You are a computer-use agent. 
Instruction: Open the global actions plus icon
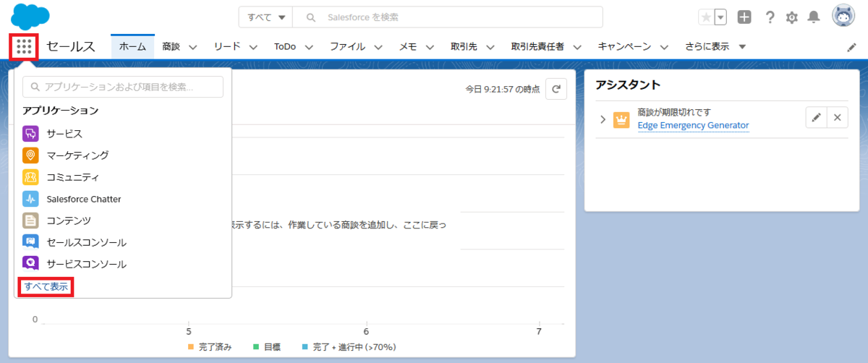(744, 17)
